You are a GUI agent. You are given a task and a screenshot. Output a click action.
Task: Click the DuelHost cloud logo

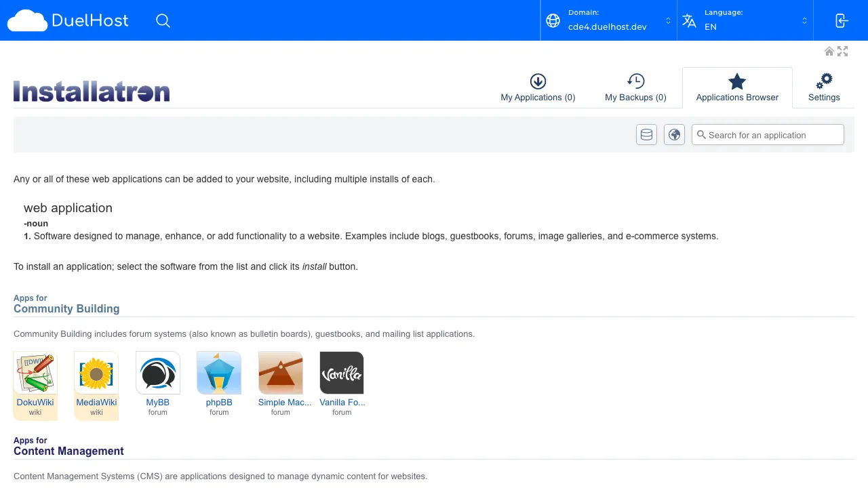point(27,20)
